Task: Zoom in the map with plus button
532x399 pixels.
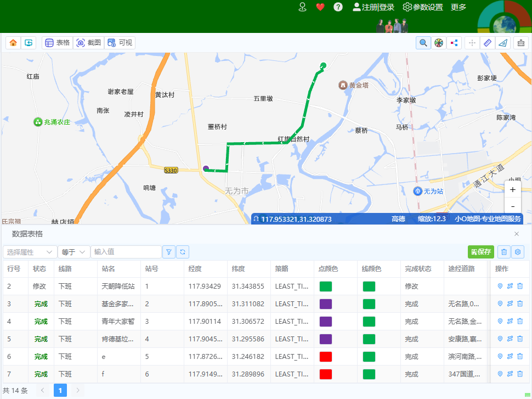Action: tap(513, 189)
